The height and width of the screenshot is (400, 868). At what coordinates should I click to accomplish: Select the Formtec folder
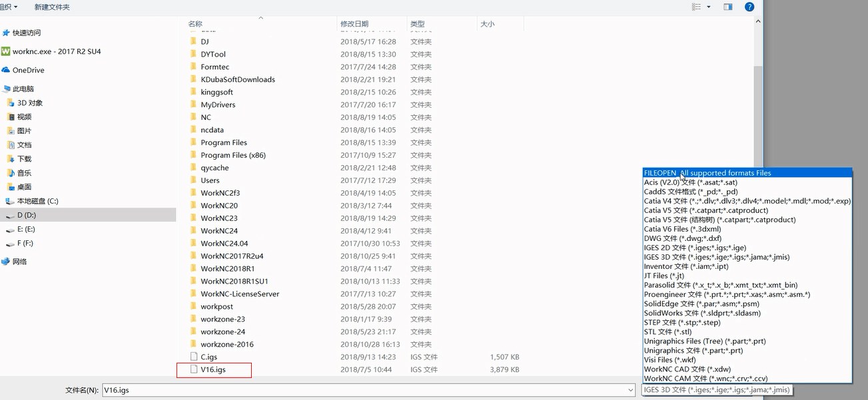[215, 67]
